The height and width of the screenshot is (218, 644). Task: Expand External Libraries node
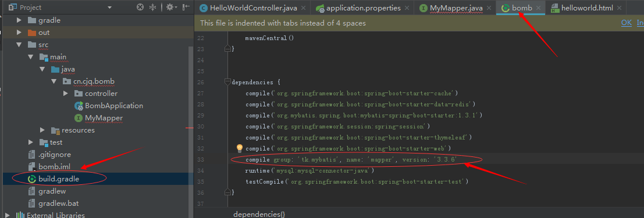[x=8, y=215]
